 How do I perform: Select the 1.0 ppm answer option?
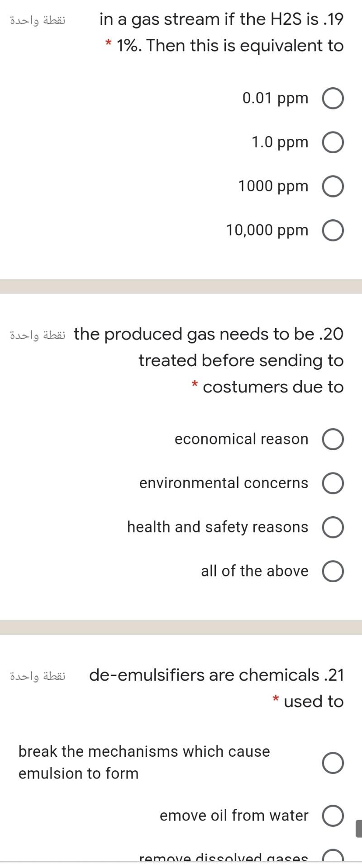click(333, 142)
